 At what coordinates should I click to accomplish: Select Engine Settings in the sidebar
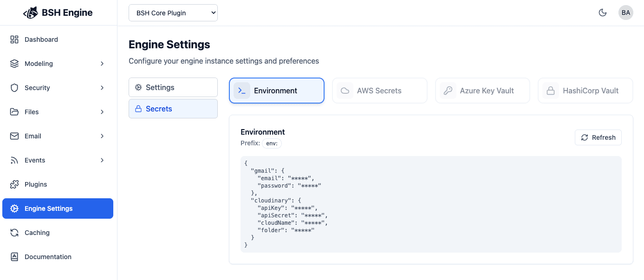pos(58,208)
